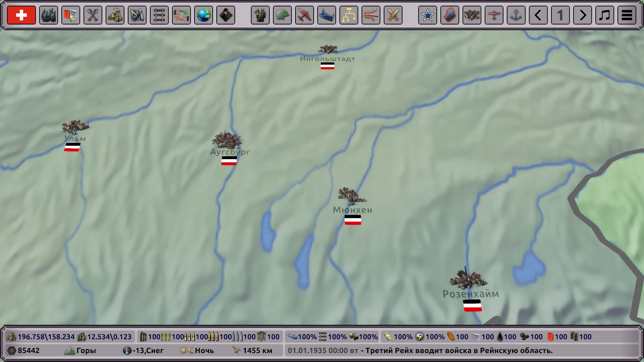Screen dimensions: 644x362
Task: Click the blue anchor ports icon
Action: [x=516, y=15]
